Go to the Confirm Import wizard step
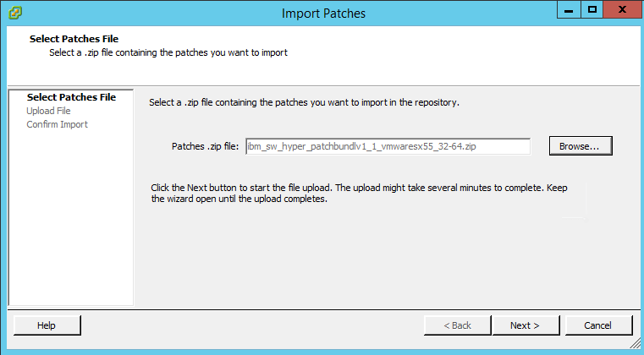 tap(57, 124)
